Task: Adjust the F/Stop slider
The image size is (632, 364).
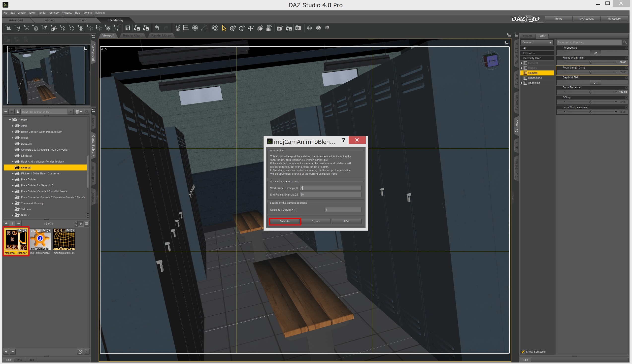Action: pyautogui.click(x=590, y=102)
